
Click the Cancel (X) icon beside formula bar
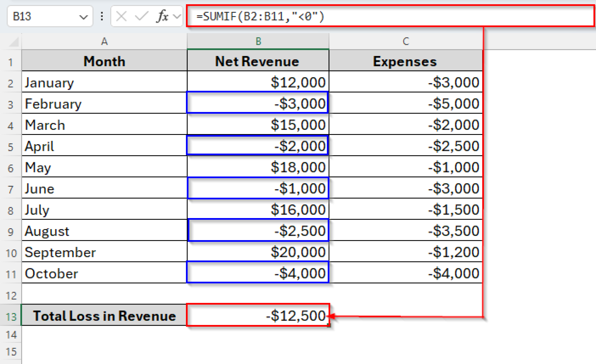[x=121, y=17]
